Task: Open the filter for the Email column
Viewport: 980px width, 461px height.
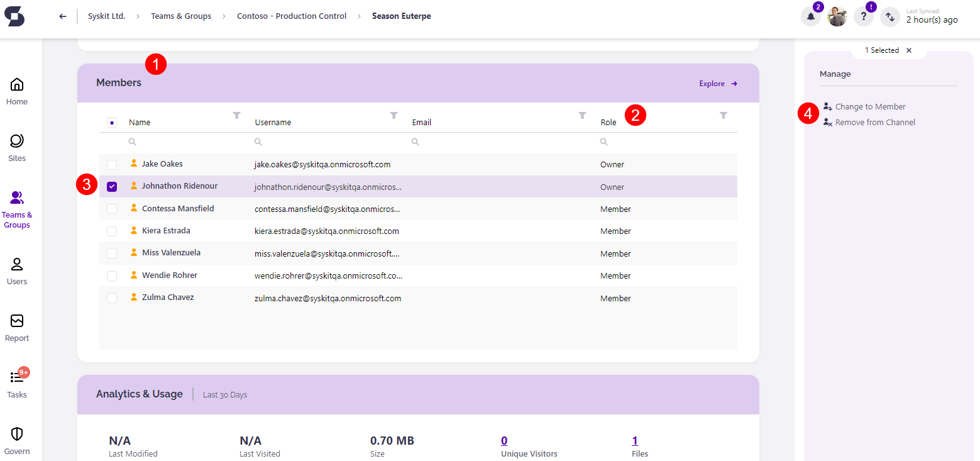Action: [x=581, y=116]
